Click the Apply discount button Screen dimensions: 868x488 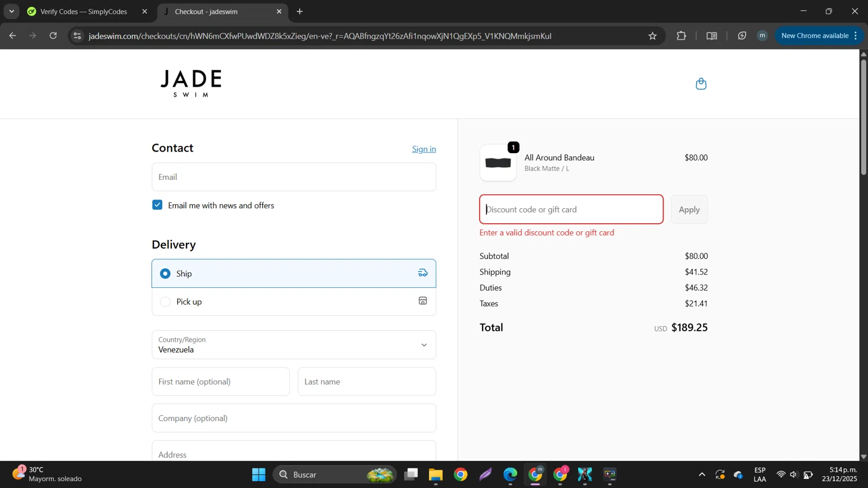point(689,209)
